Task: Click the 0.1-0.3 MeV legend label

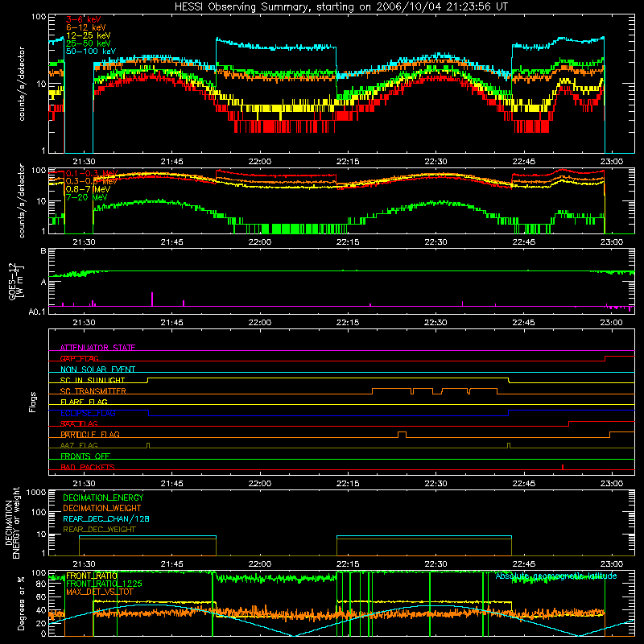Action: [x=92, y=173]
